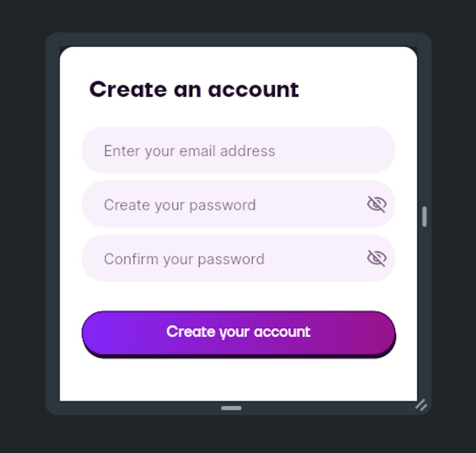The width and height of the screenshot is (476, 453).
Task: Toggle visibility in Create your password field
Action: coord(377,204)
